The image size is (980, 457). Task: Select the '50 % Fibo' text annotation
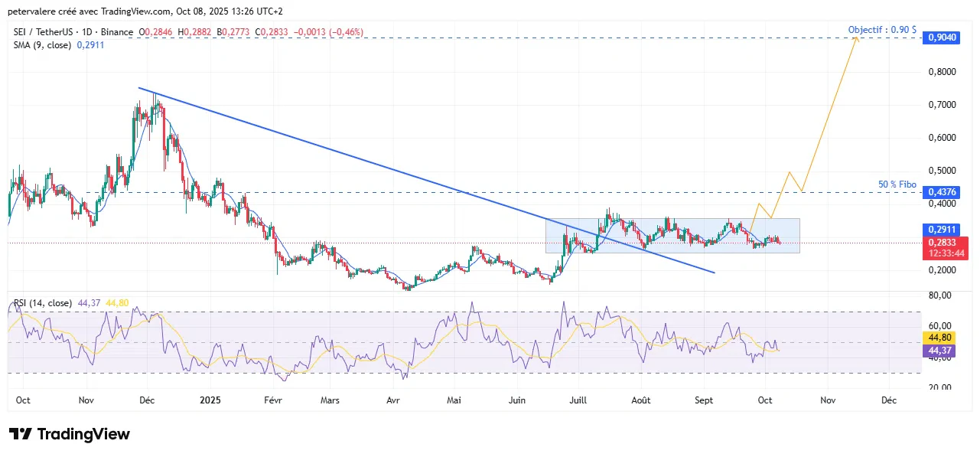[x=897, y=185]
